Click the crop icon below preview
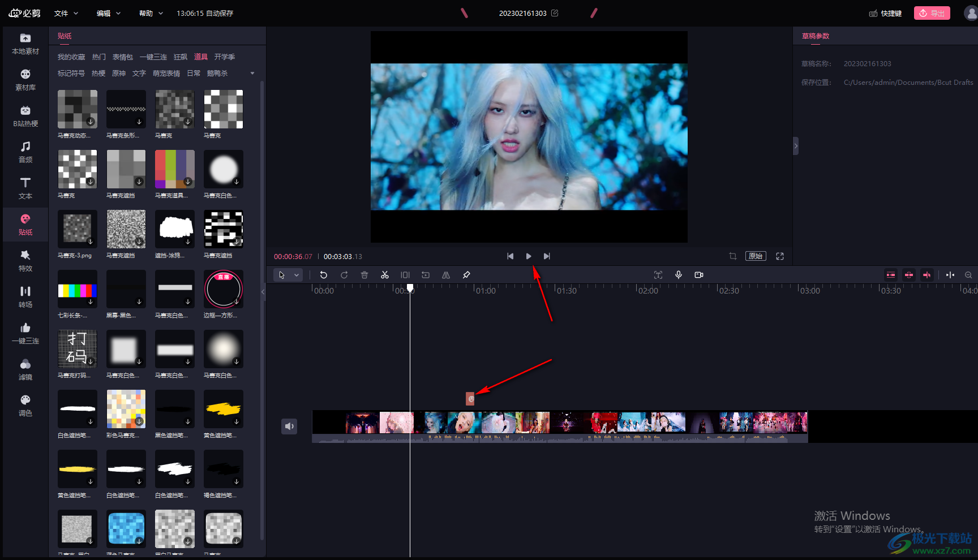The width and height of the screenshot is (978, 560). (733, 256)
